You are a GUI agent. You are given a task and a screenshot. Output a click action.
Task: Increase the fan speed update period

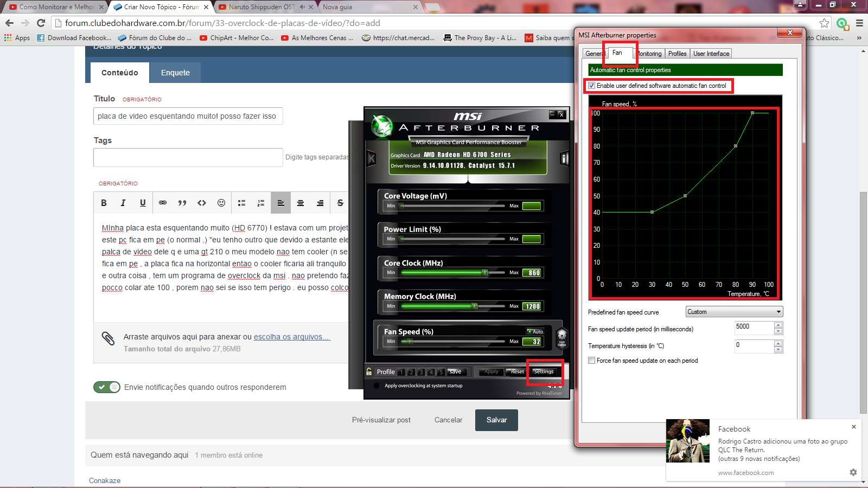[778, 325]
